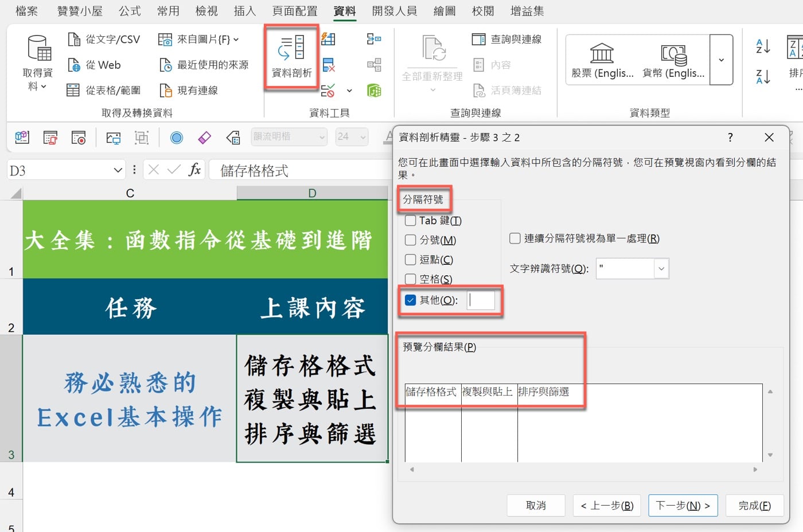Click the 從 Web data source icon
Viewport: 803px width, 532px height.
pos(74,65)
